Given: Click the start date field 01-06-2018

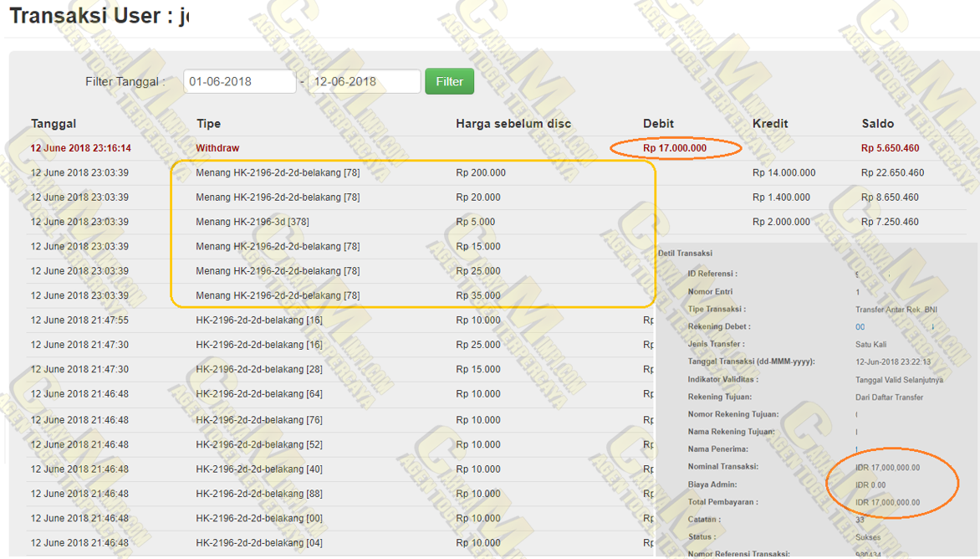Looking at the screenshot, I should 240,81.
